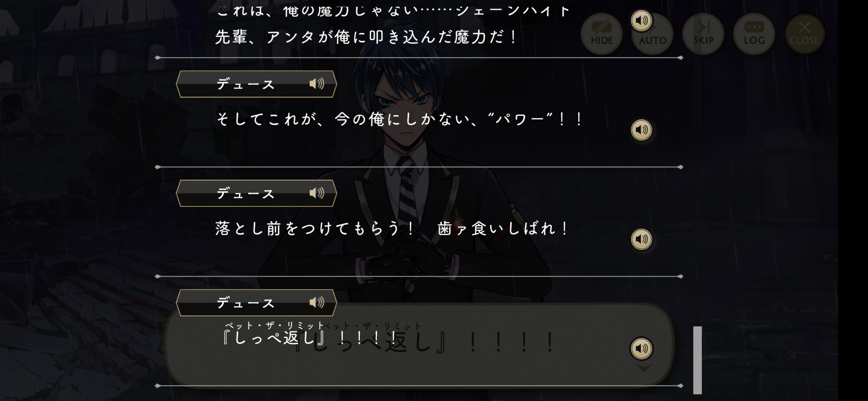Tap speaker icon in first デュース name tag
The width and height of the screenshot is (868, 401).
pyautogui.click(x=317, y=83)
